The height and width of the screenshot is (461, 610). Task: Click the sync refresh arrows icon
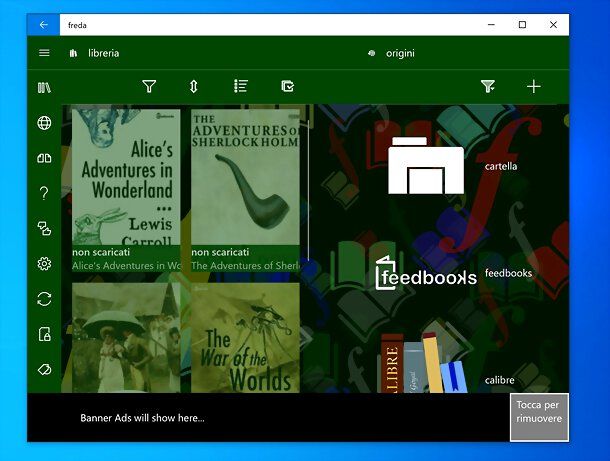click(x=44, y=299)
